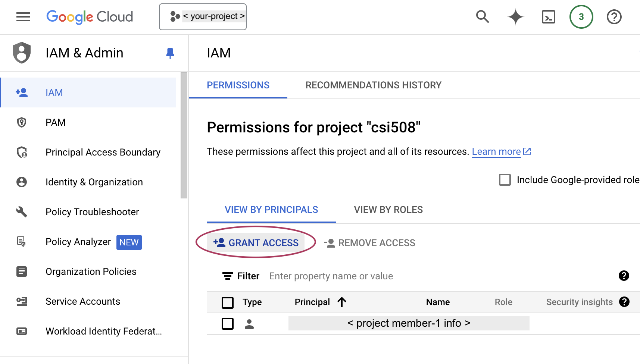Click the Name column header
Screen dimensions: 640x364
tap(438, 302)
